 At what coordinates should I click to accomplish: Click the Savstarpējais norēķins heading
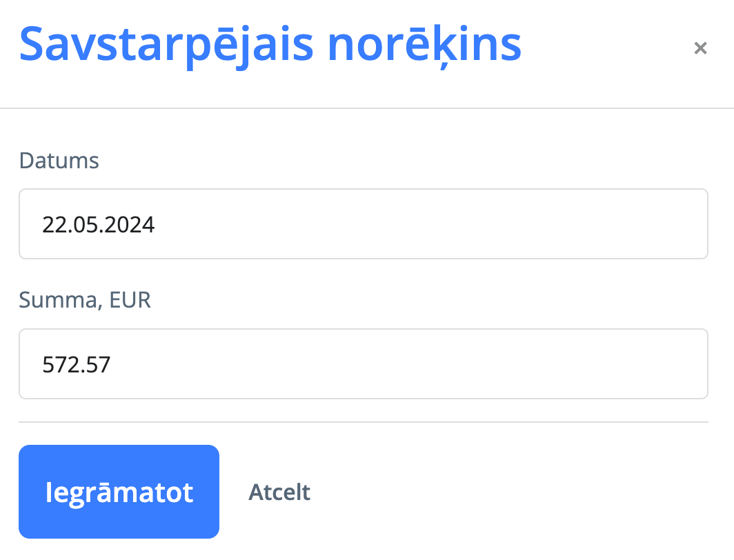(x=270, y=44)
